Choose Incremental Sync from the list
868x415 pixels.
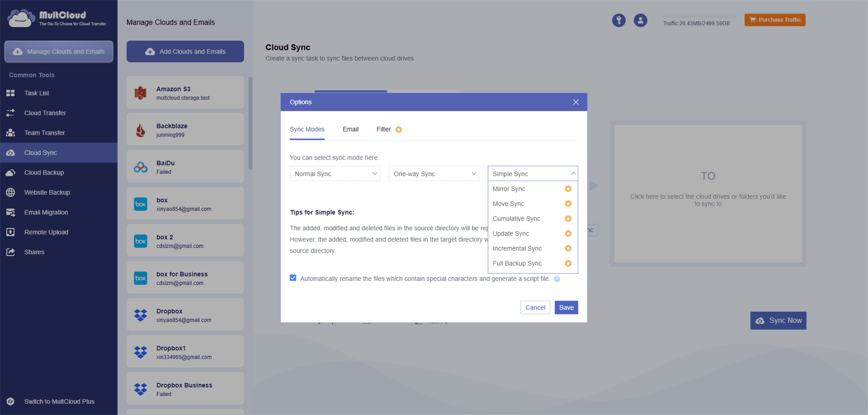click(x=533, y=248)
